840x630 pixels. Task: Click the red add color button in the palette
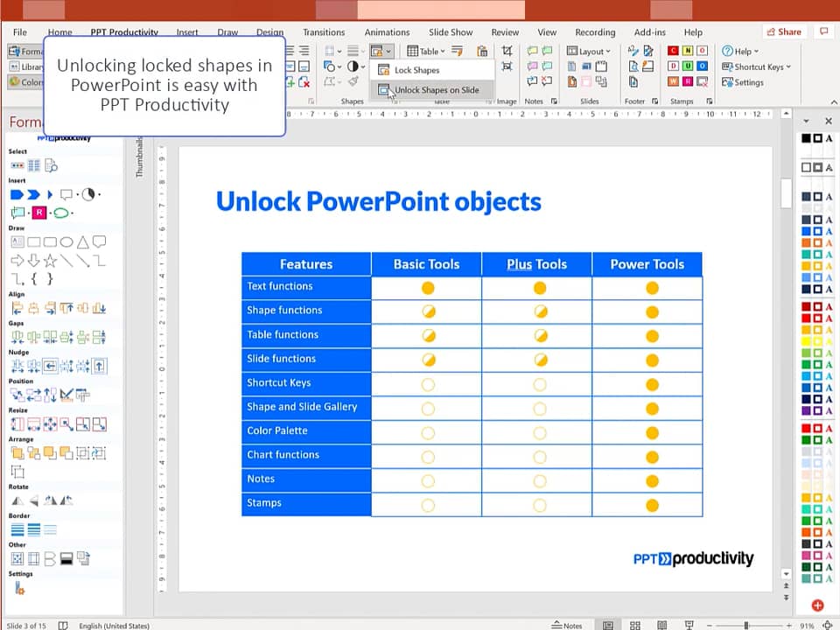(817, 605)
